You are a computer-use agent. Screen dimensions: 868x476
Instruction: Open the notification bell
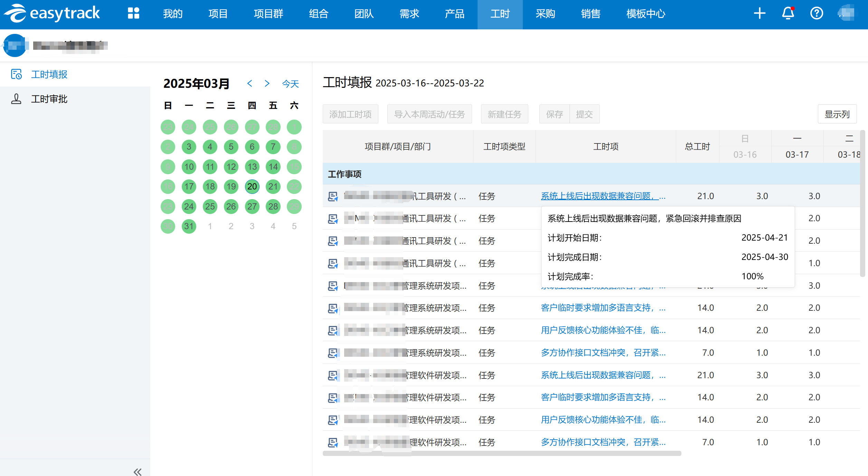[x=788, y=13]
